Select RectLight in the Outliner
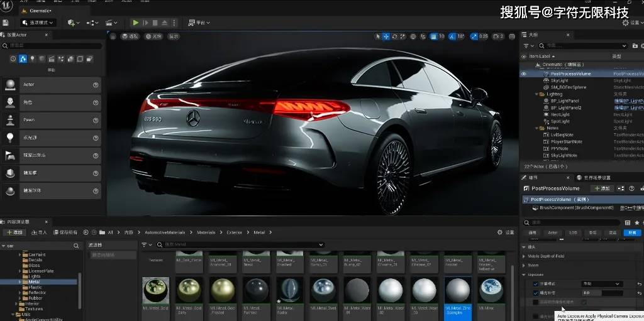Screen dimensions: 644x321 coord(560,114)
